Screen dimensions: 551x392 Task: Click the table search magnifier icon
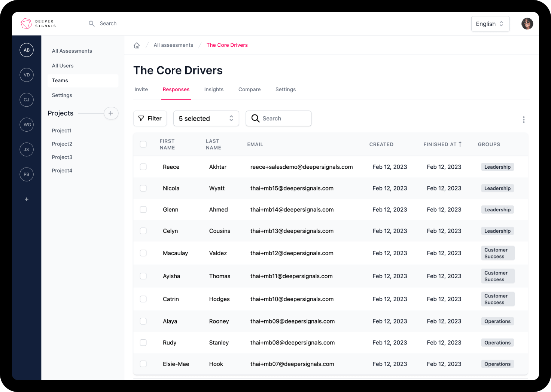coord(255,118)
